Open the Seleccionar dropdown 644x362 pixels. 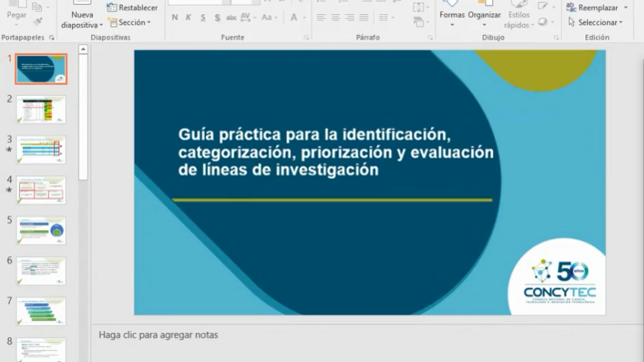595,22
